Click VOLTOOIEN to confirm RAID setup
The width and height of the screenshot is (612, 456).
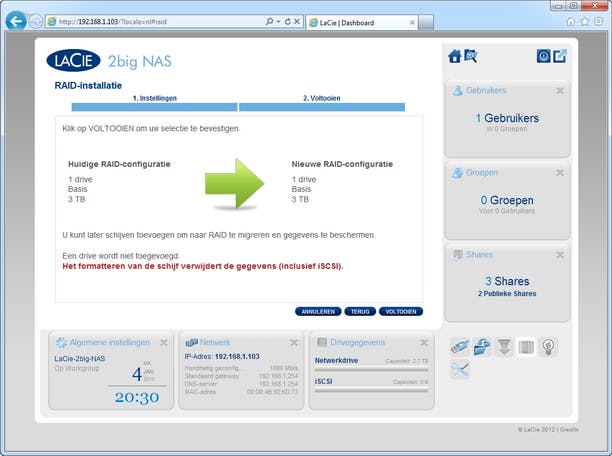pos(401,312)
